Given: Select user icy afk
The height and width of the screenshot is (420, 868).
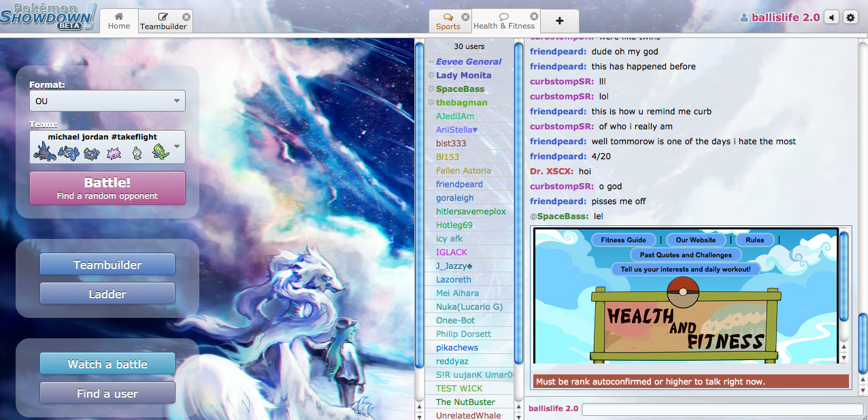Looking at the screenshot, I should [469, 239].
